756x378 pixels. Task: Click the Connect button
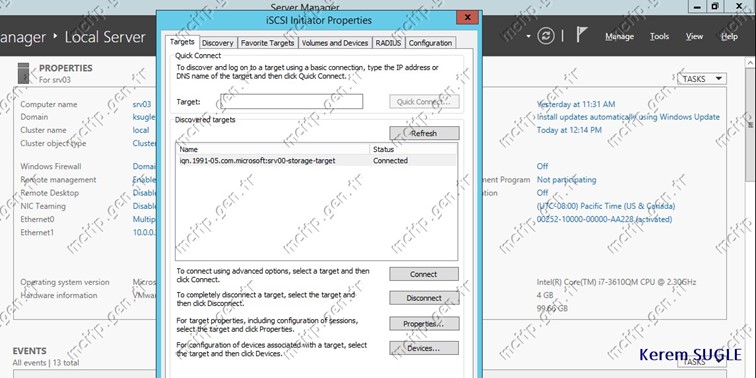coord(424,274)
